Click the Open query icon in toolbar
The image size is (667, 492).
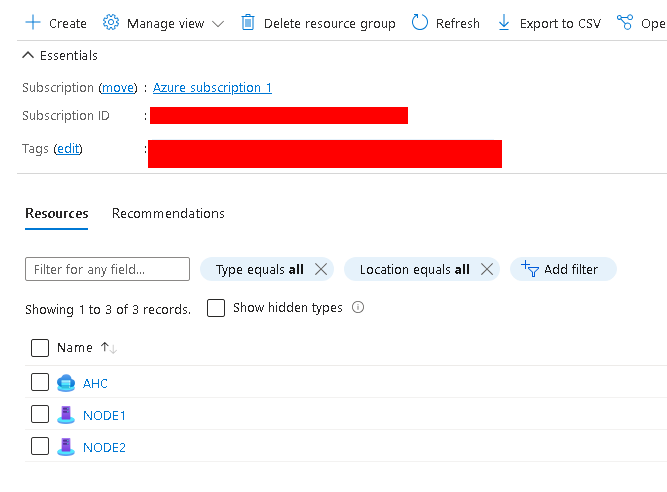pos(624,23)
